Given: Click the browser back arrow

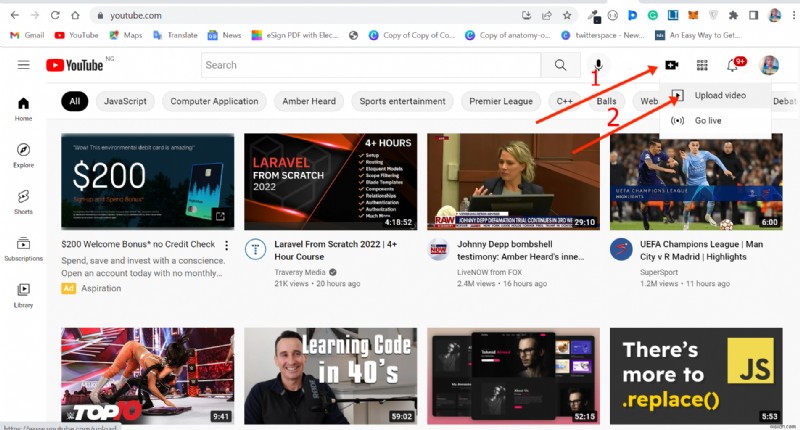Looking at the screenshot, I should tap(15, 15).
